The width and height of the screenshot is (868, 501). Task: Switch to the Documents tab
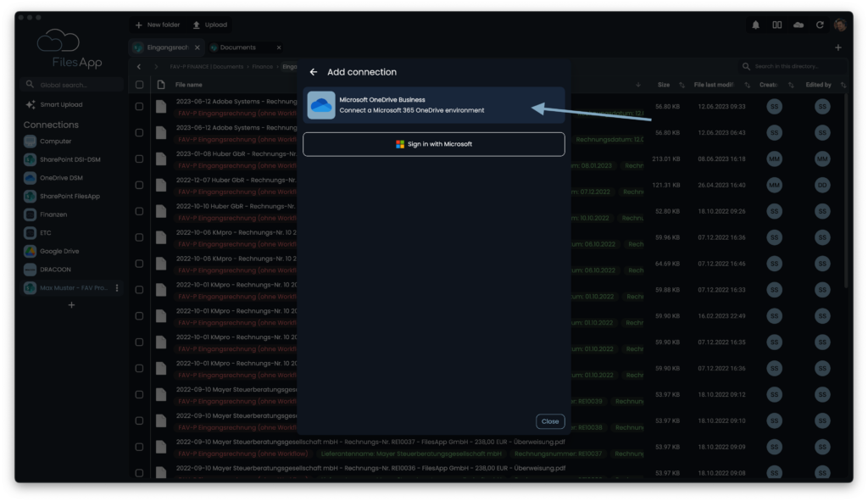238,47
